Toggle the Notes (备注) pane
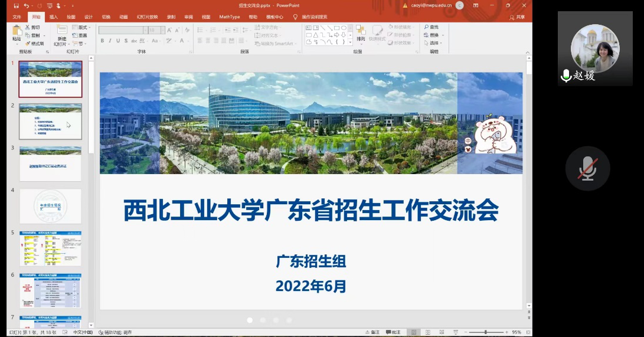 (372, 332)
